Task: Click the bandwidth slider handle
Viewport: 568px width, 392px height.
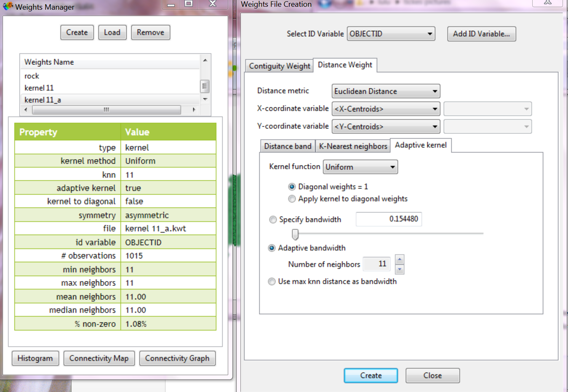Action: pos(295,234)
